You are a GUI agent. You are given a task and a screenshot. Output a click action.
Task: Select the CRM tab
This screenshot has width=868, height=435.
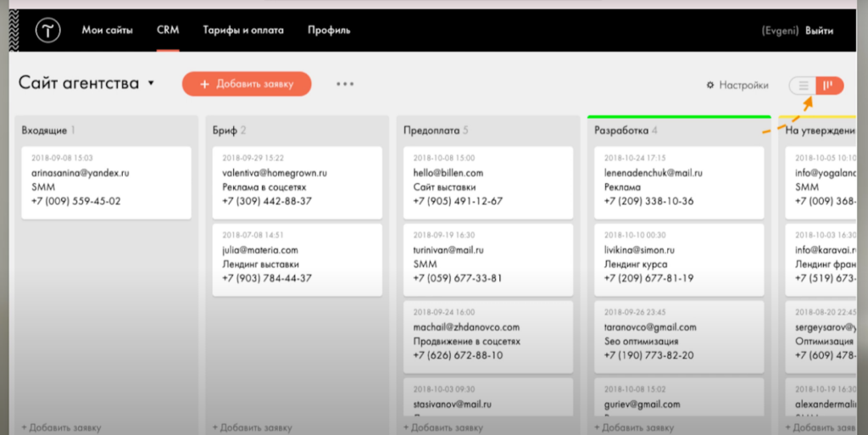(x=167, y=30)
